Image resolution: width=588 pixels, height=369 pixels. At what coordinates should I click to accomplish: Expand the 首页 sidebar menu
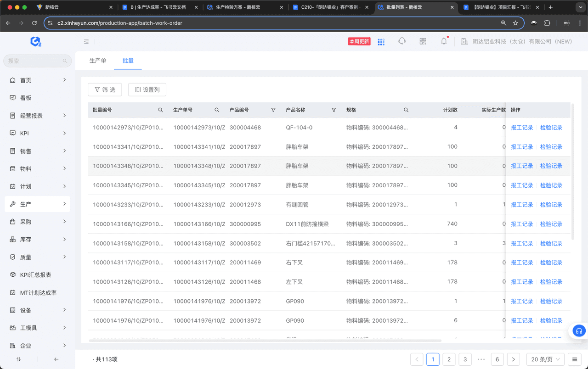[x=64, y=80]
